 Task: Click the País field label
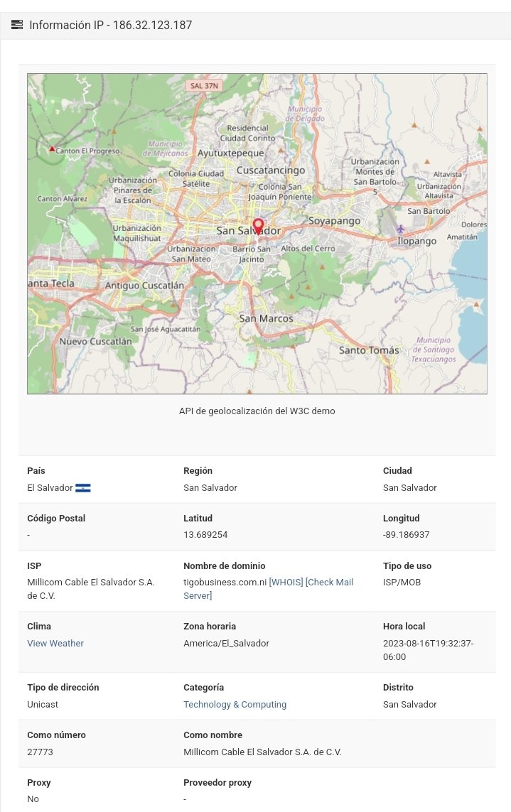coord(36,471)
